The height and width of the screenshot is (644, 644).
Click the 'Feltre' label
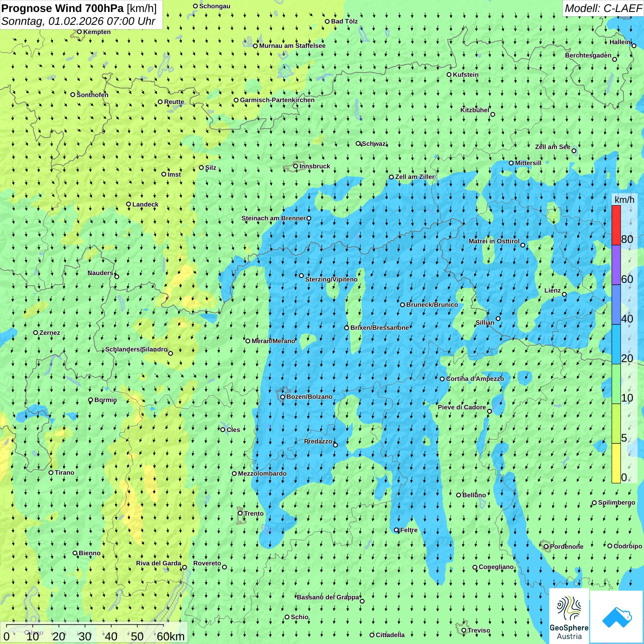tap(409, 530)
